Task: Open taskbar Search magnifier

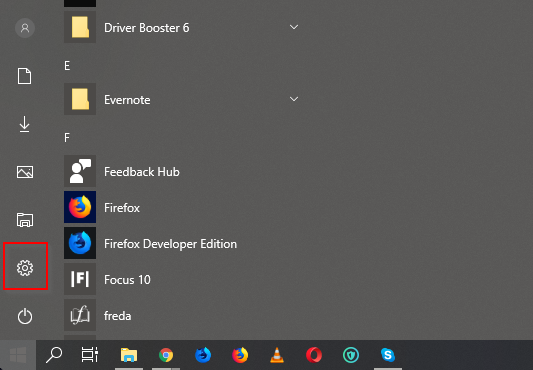Action: pyautogui.click(x=54, y=355)
